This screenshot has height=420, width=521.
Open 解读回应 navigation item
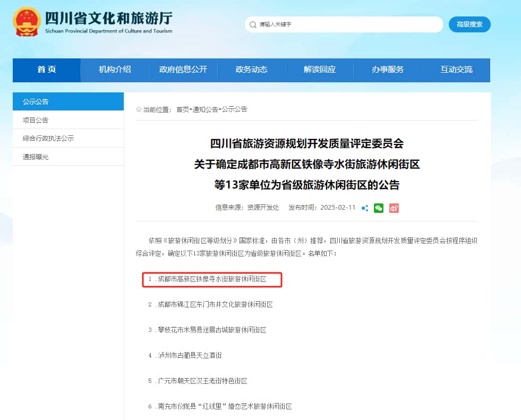(x=320, y=70)
